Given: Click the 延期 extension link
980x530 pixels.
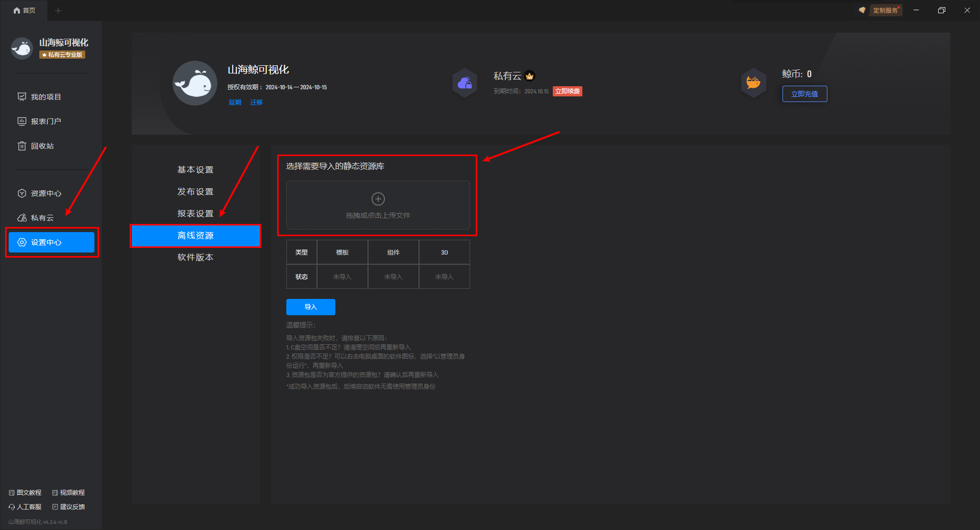Looking at the screenshot, I should click(x=235, y=103).
